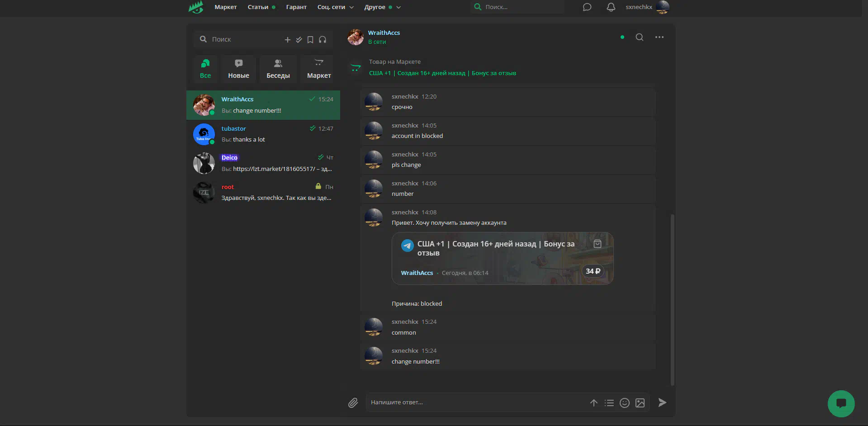Click the market cart icon beside Товар на Маркете
This screenshot has width=868, height=426.
coord(356,68)
